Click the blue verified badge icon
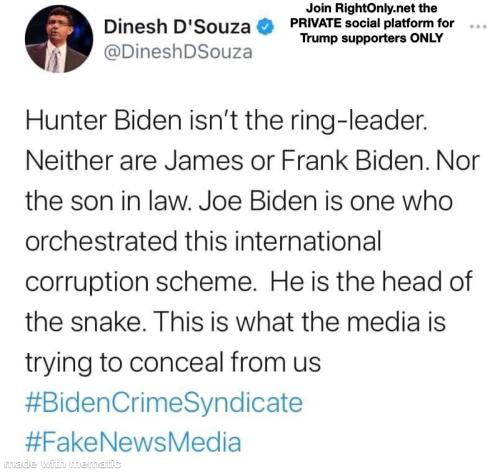The height and width of the screenshot is (472, 500). (x=265, y=27)
